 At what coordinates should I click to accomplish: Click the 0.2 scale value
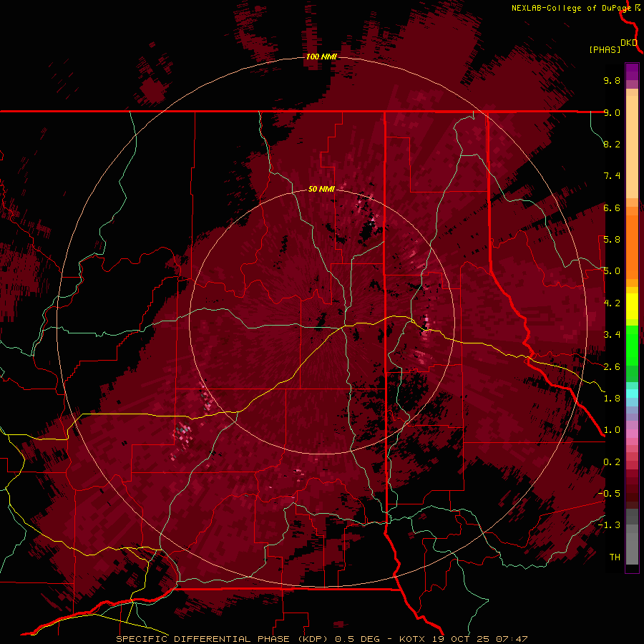[x=612, y=462]
